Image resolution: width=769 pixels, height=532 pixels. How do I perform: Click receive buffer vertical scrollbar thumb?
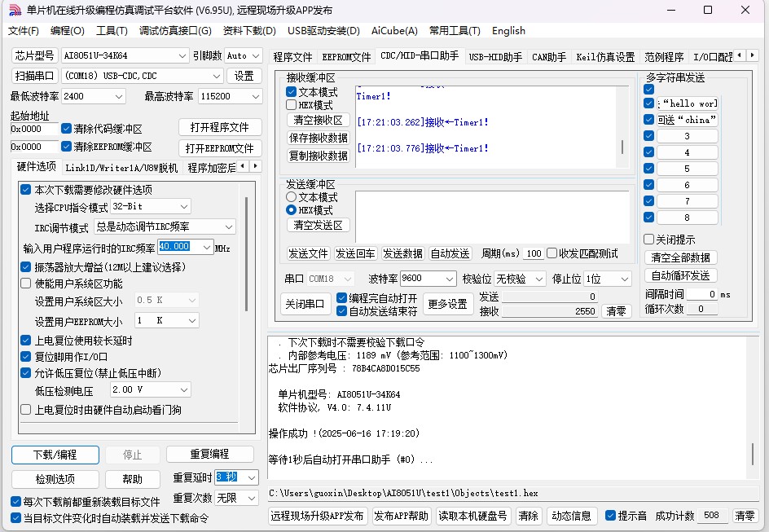pyautogui.click(x=623, y=147)
